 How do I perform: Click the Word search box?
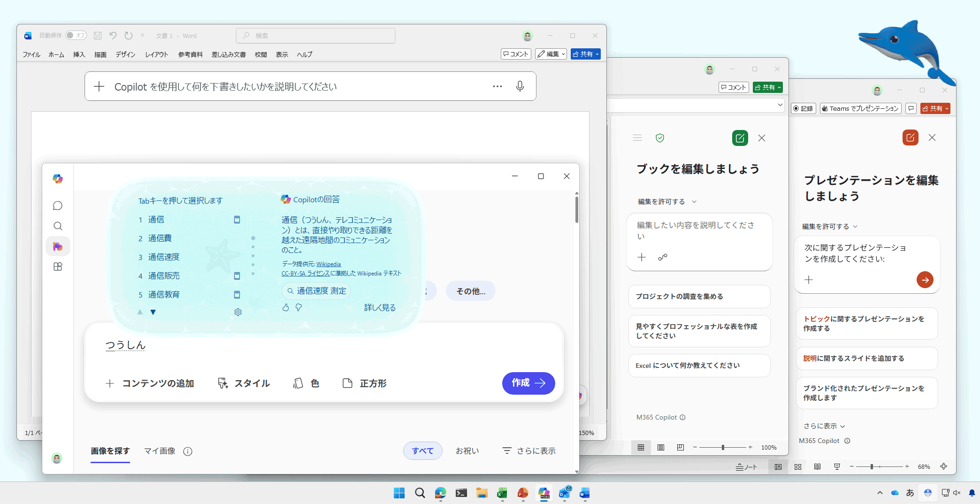(315, 36)
